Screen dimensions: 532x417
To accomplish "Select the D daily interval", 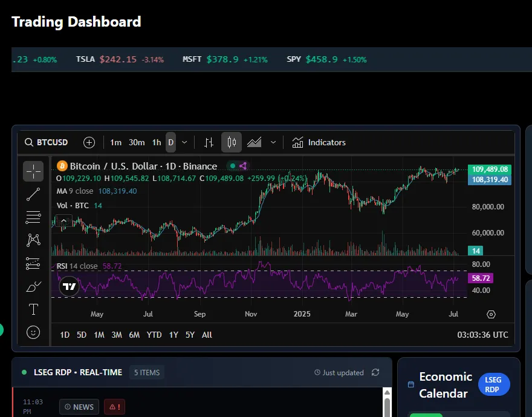I will [171, 142].
